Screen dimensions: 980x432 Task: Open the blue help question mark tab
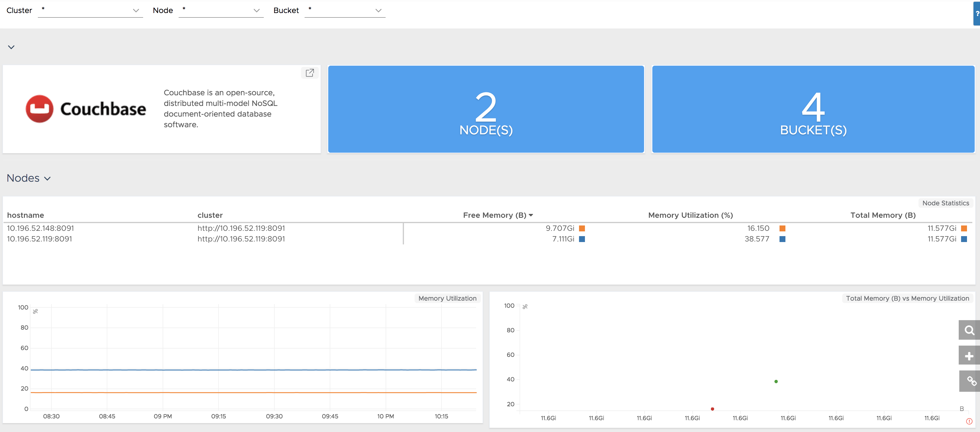click(976, 13)
